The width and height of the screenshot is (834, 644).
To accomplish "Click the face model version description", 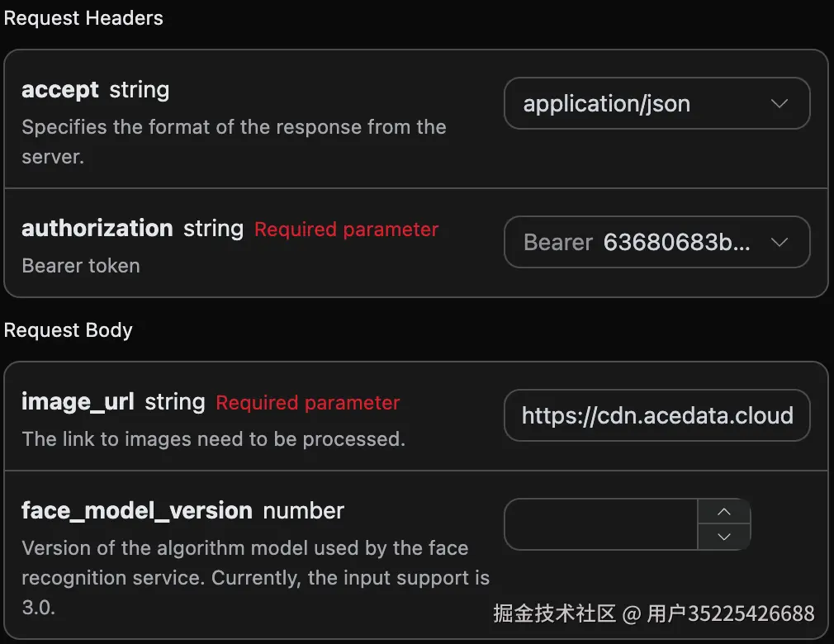I will pyautogui.click(x=255, y=577).
